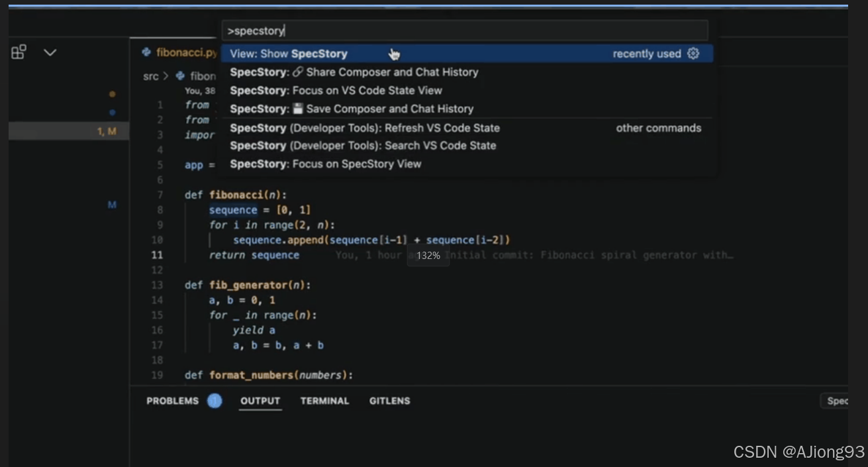
Task: Click the 'def fibonacci(n):' line
Action: [236, 195]
